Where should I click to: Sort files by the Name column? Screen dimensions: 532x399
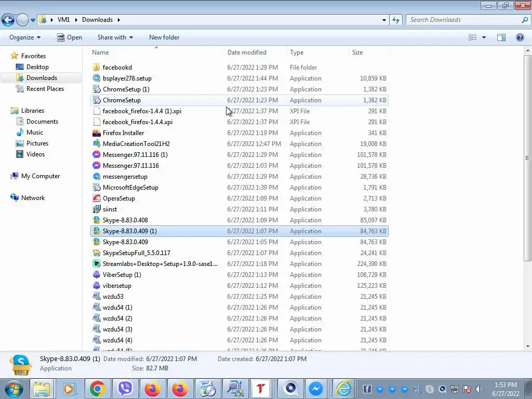pos(157,52)
